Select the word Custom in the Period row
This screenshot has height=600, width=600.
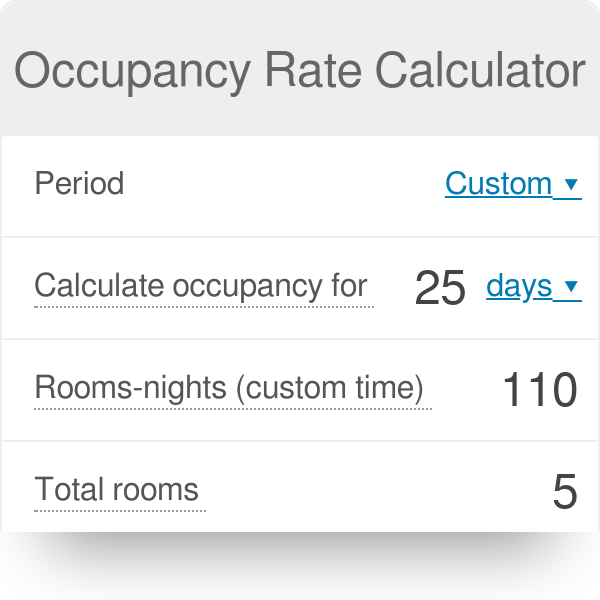click(x=498, y=183)
